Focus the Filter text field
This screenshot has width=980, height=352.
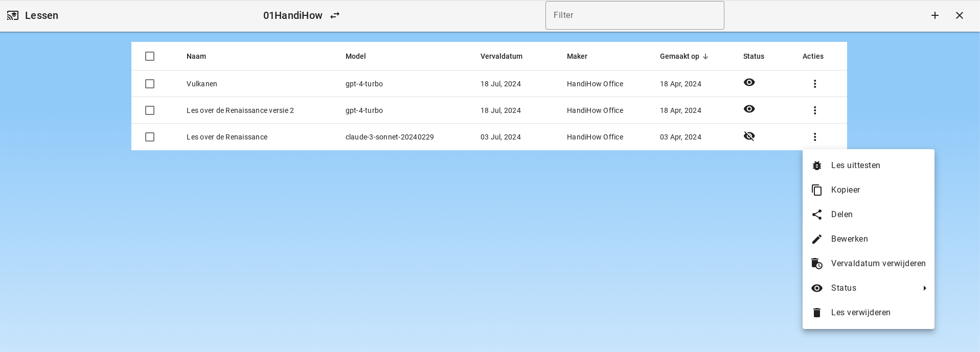(634, 15)
